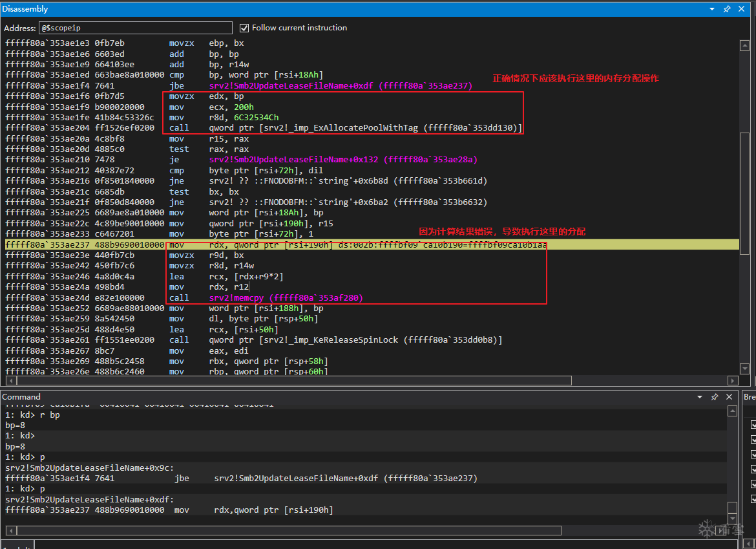Click the call ExAllocatePoolWithTag instruction line
Viewport: 756px width, 549px height.
click(x=264, y=128)
